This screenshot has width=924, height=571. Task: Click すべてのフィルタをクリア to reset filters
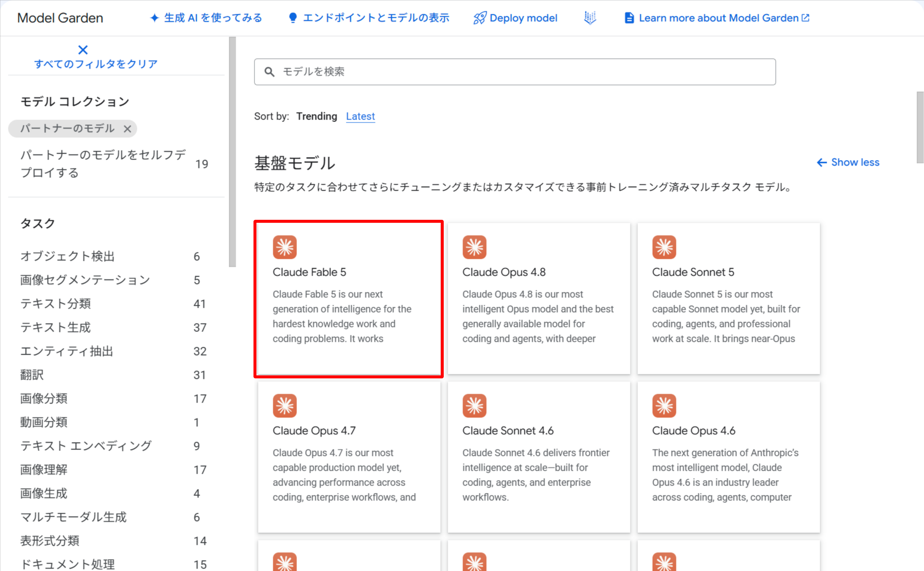click(96, 64)
